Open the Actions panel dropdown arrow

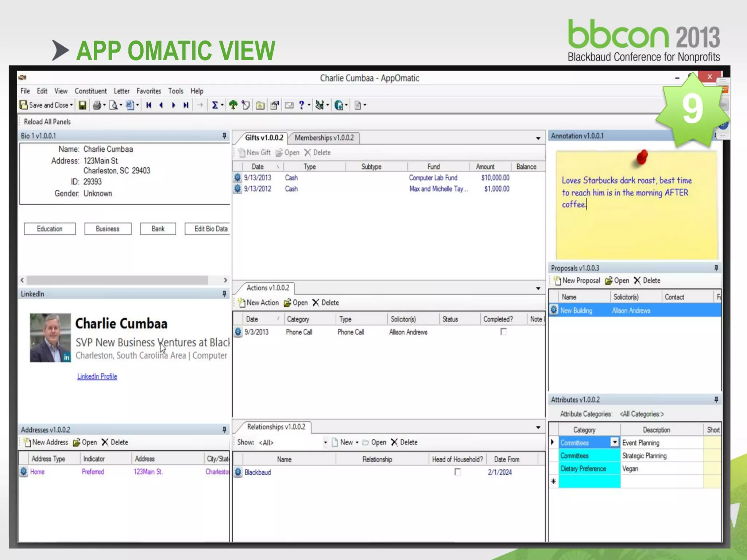(x=538, y=288)
